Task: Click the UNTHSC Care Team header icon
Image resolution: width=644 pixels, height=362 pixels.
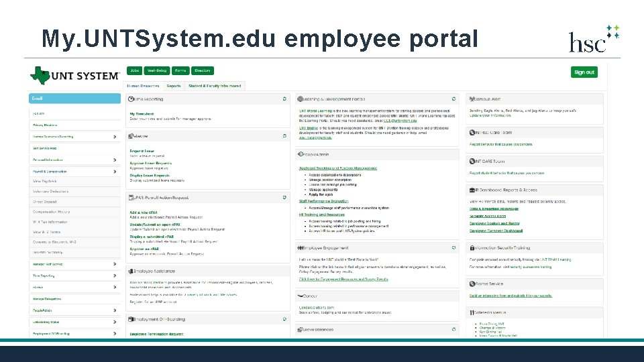Action: point(472,133)
